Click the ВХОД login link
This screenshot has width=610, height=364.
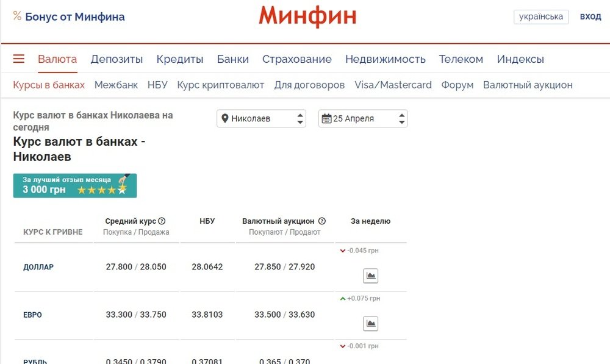click(x=590, y=16)
